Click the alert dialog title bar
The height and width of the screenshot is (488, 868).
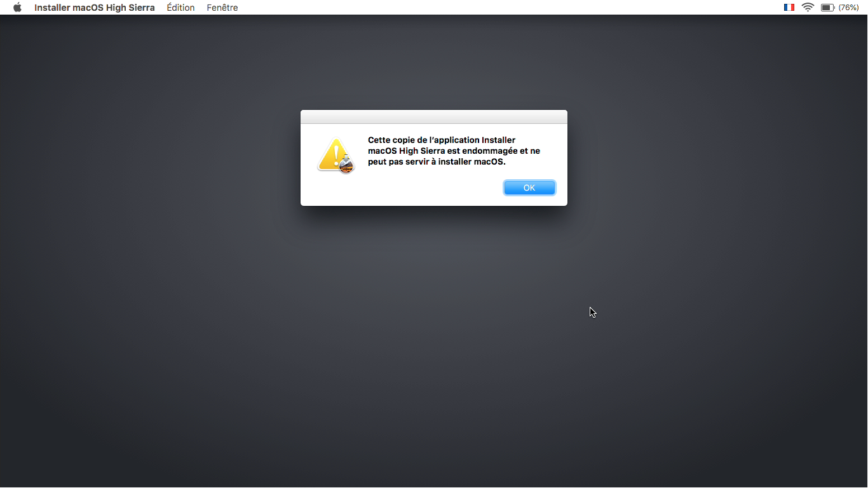pyautogui.click(x=434, y=117)
